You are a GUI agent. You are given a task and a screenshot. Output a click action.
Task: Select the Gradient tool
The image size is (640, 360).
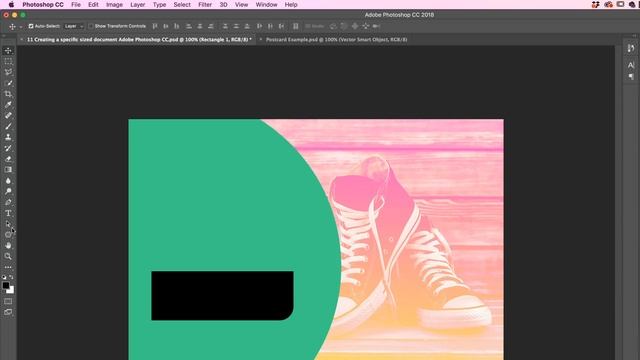[8, 170]
